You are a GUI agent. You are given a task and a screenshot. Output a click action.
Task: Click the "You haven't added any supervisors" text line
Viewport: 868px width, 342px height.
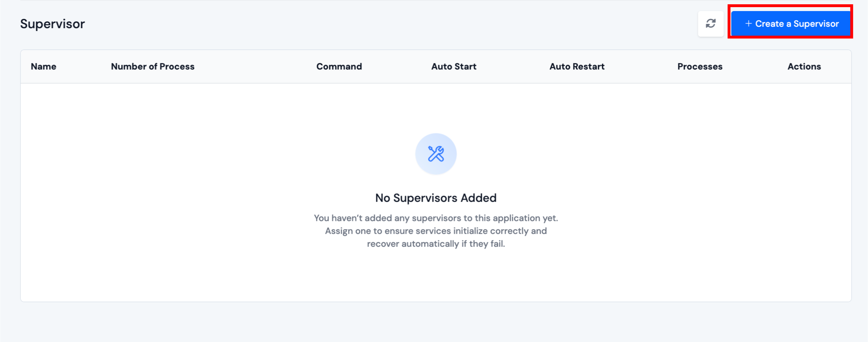435,218
